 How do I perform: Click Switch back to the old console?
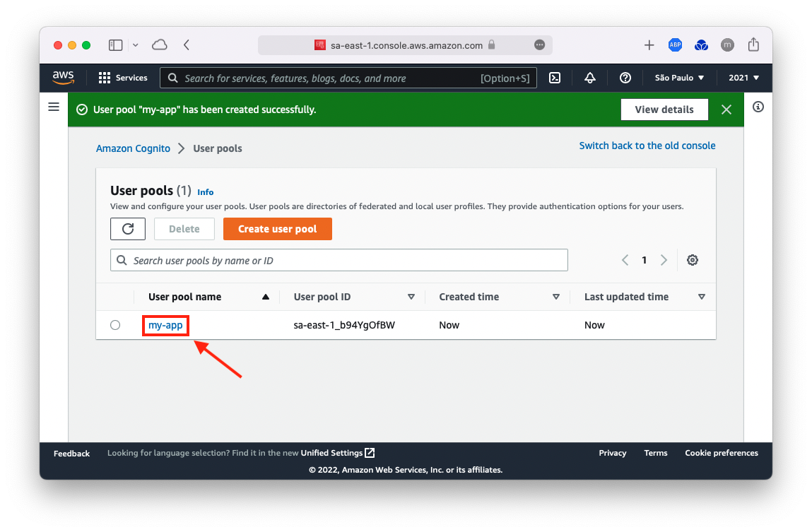tap(647, 146)
